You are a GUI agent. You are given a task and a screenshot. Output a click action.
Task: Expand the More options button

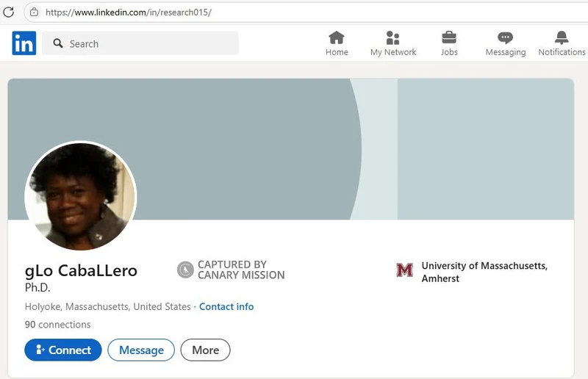[205, 350]
